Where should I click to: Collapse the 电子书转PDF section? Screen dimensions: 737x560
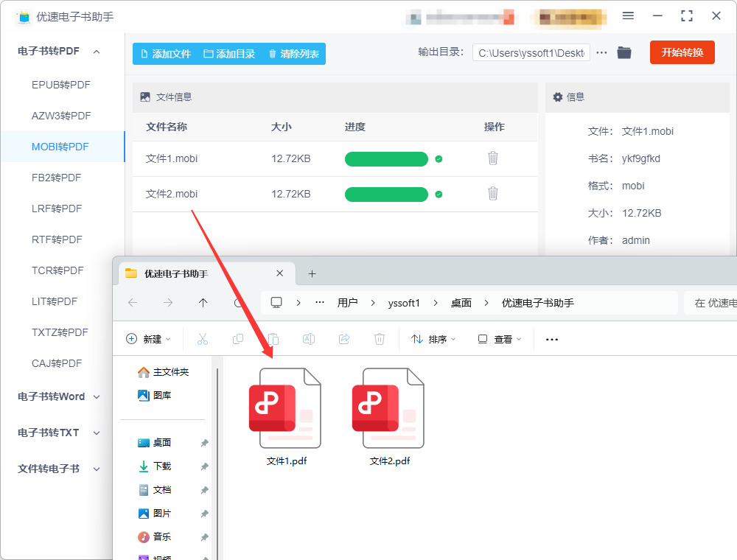[97, 51]
